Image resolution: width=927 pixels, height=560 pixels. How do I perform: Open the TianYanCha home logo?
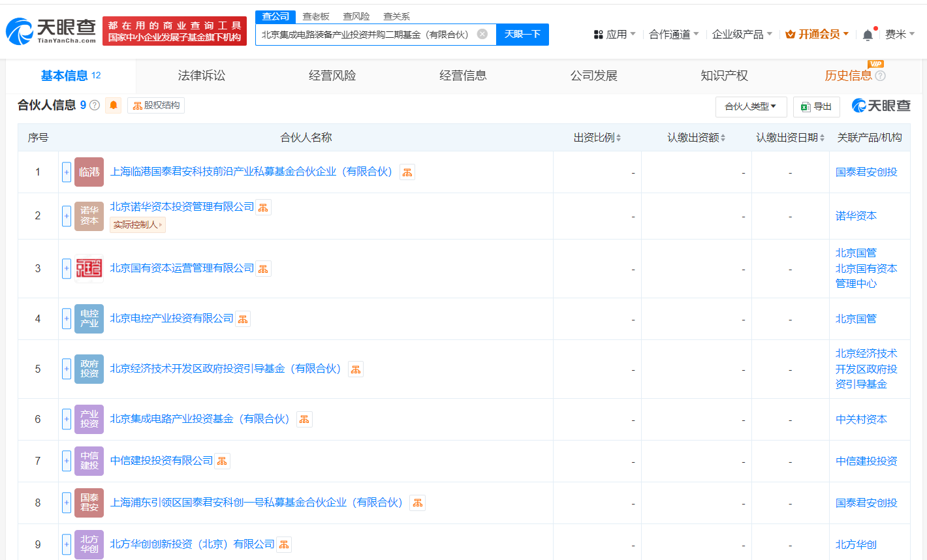[x=51, y=30]
